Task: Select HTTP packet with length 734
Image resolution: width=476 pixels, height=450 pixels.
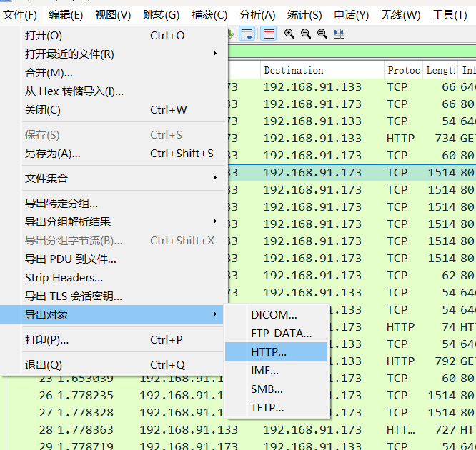Action: [x=352, y=139]
